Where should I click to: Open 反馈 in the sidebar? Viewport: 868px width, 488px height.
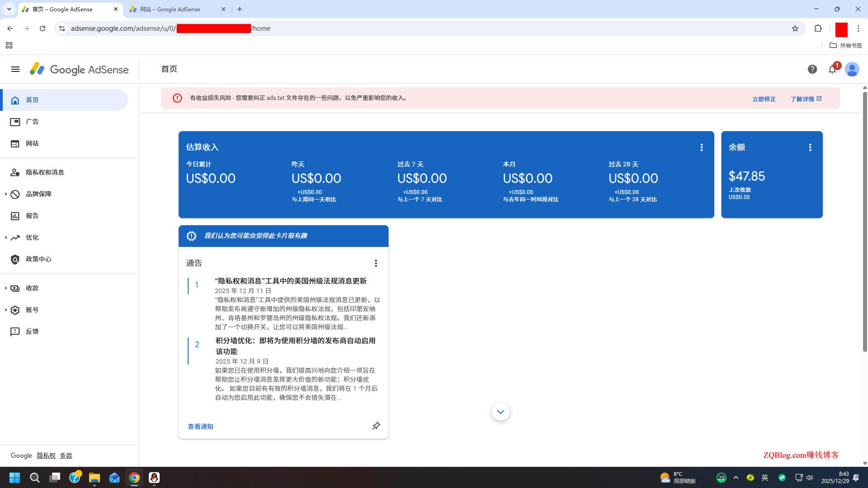[64, 332]
